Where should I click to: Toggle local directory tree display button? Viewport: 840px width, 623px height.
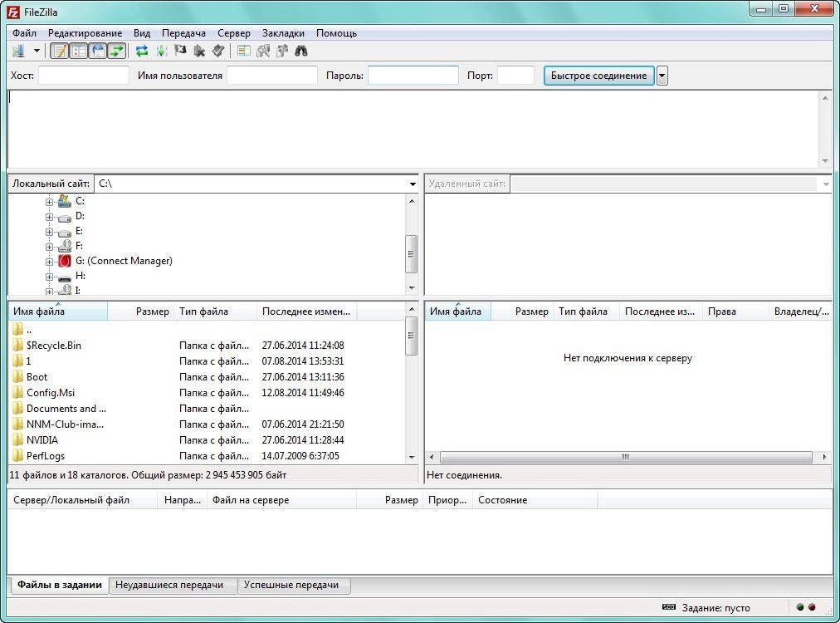79,51
